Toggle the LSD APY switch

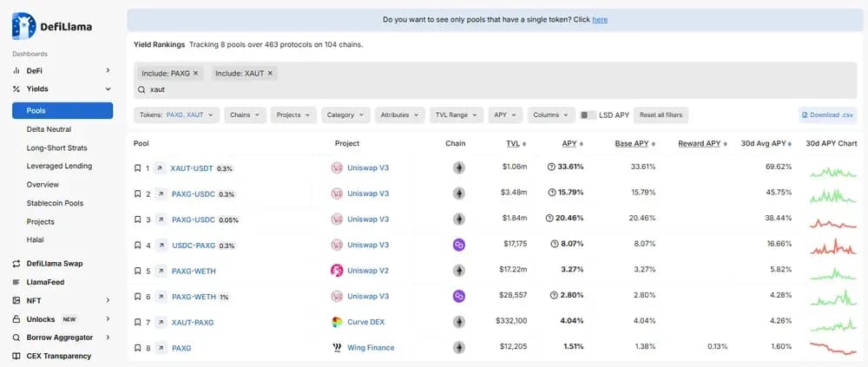coord(589,115)
